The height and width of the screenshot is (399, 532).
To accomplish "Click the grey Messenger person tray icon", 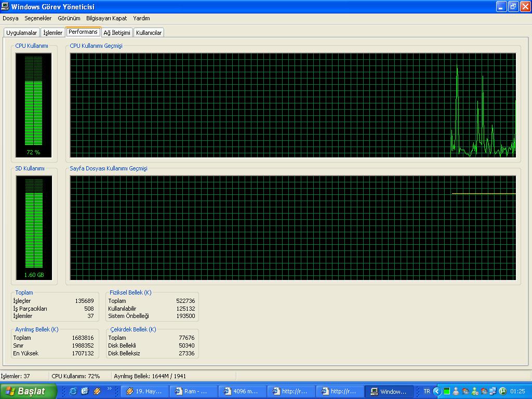I will click(456, 391).
